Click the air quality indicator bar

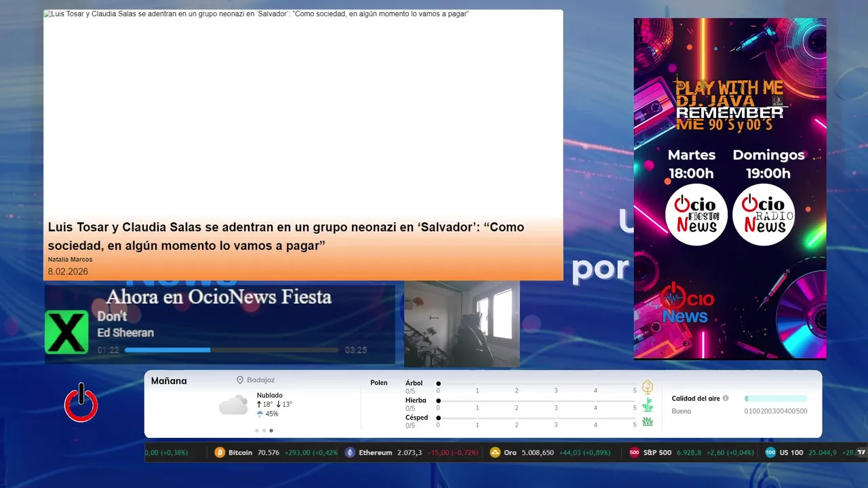(776, 399)
